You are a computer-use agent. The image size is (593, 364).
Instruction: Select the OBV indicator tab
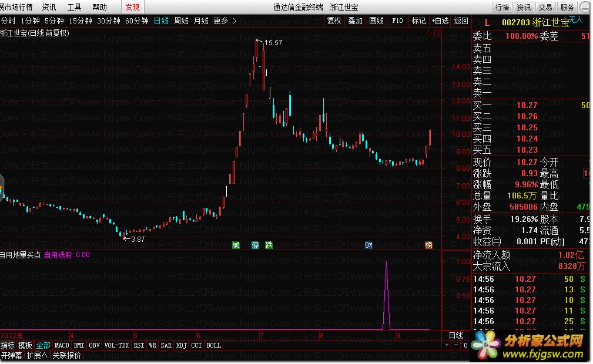(x=94, y=345)
